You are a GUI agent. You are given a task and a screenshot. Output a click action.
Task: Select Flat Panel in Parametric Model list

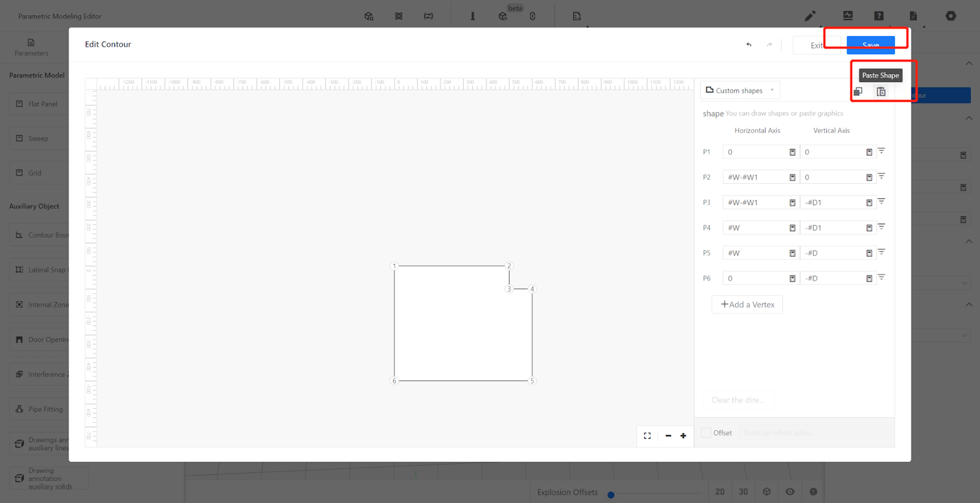[x=42, y=104]
